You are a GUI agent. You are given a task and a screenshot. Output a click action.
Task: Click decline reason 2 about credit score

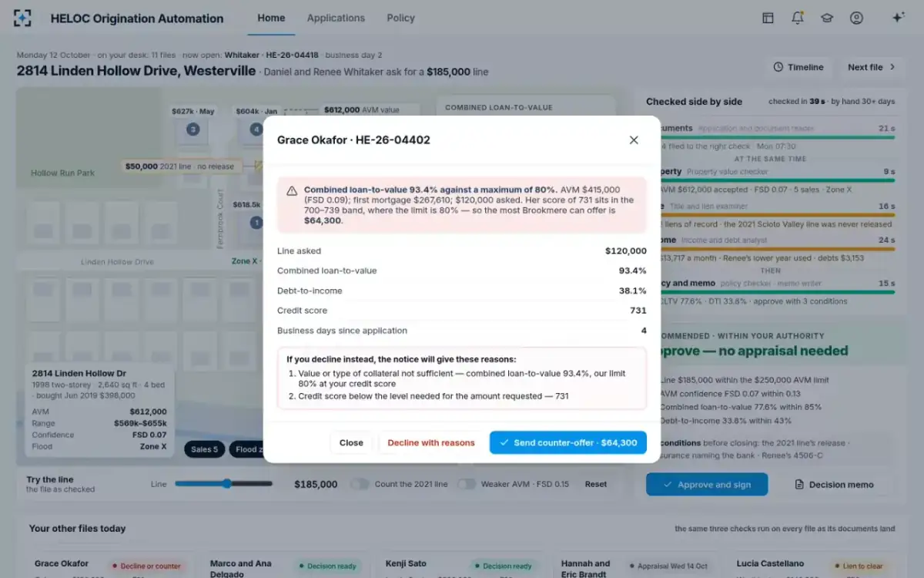click(x=433, y=396)
